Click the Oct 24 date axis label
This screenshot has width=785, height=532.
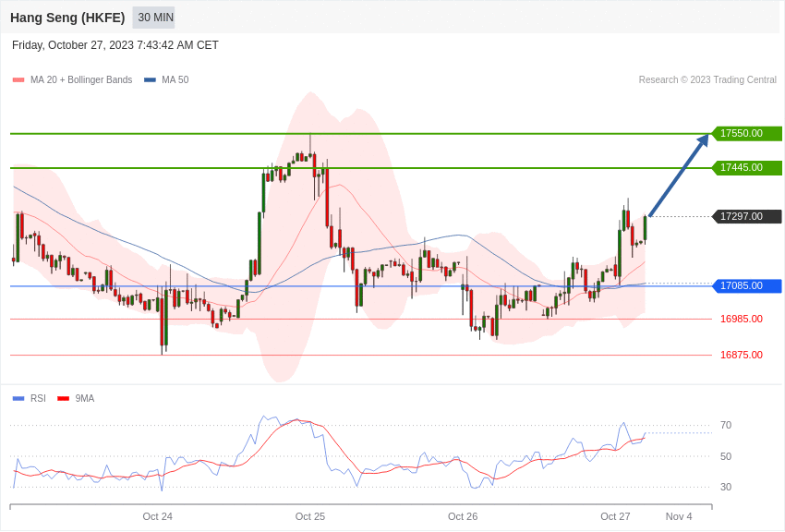click(158, 516)
